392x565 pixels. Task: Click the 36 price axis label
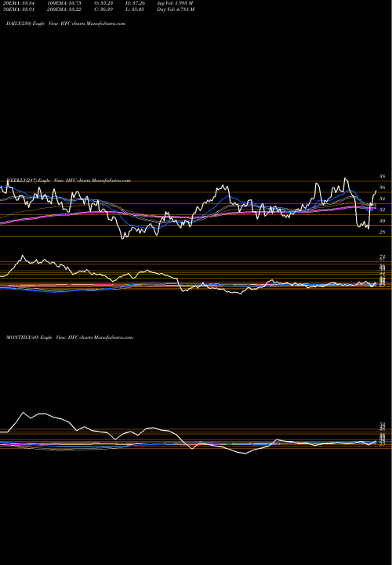tap(383, 188)
